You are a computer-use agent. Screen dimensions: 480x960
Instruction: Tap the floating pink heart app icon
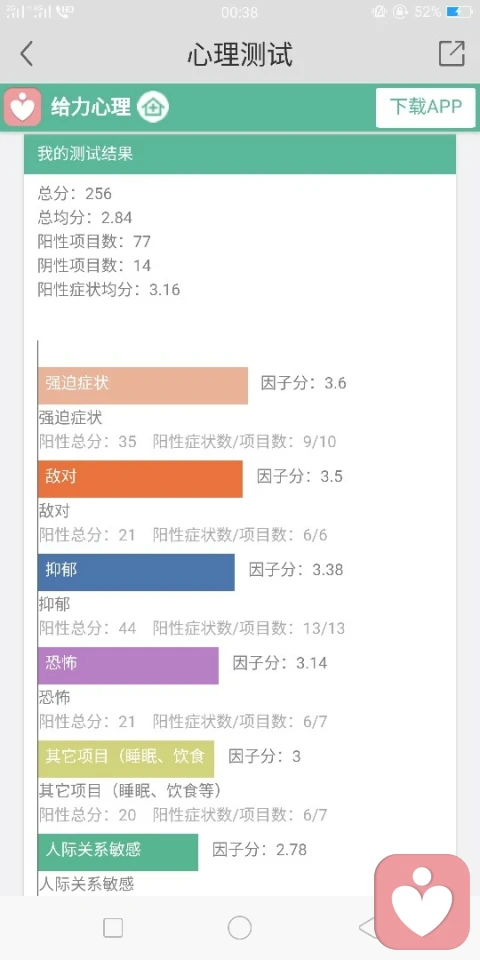422,902
